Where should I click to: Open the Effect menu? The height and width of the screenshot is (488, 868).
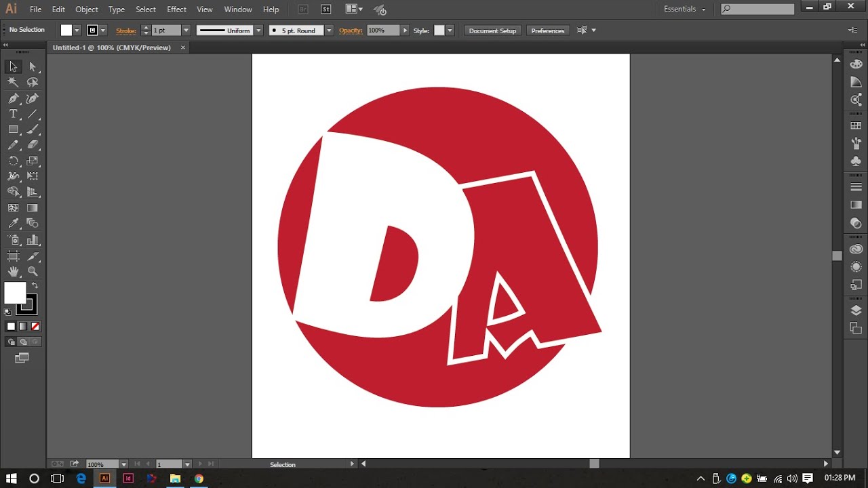tap(176, 9)
